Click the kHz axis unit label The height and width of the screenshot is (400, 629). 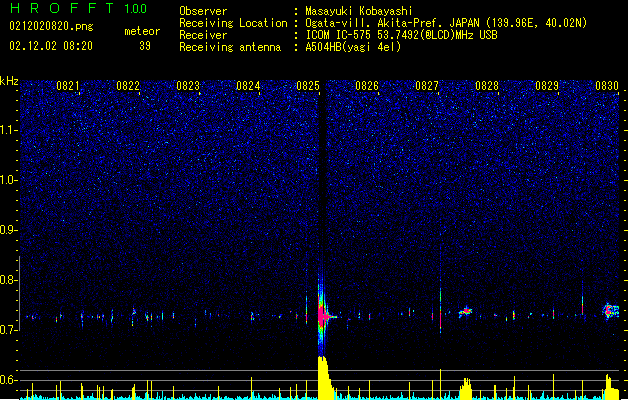[9, 81]
